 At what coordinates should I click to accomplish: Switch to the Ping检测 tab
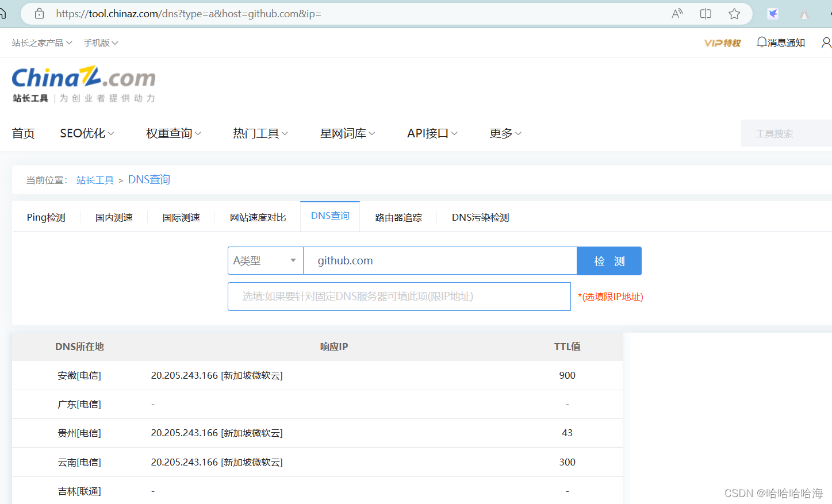tap(46, 217)
